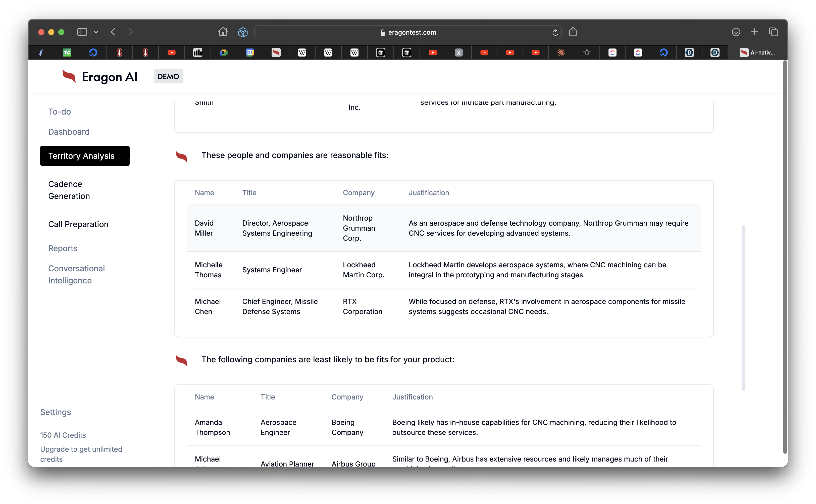Show the tab overview icon

coord(773,32)
